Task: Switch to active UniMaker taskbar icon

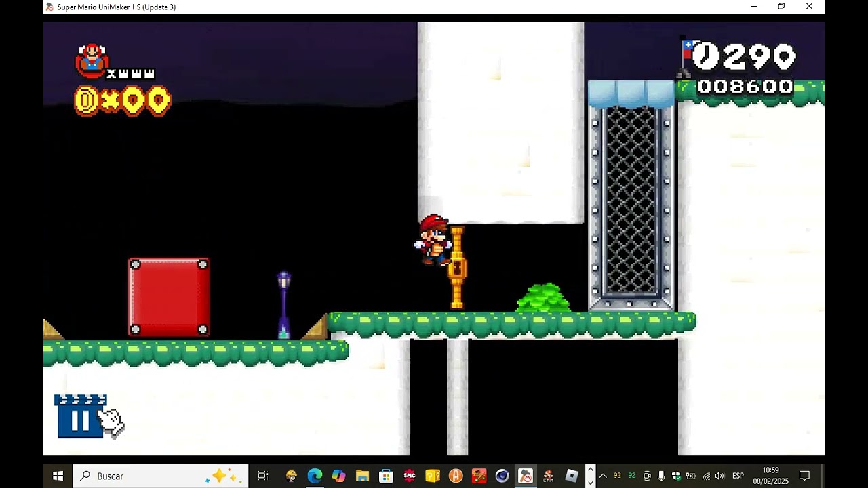Action: click(526, 476)
